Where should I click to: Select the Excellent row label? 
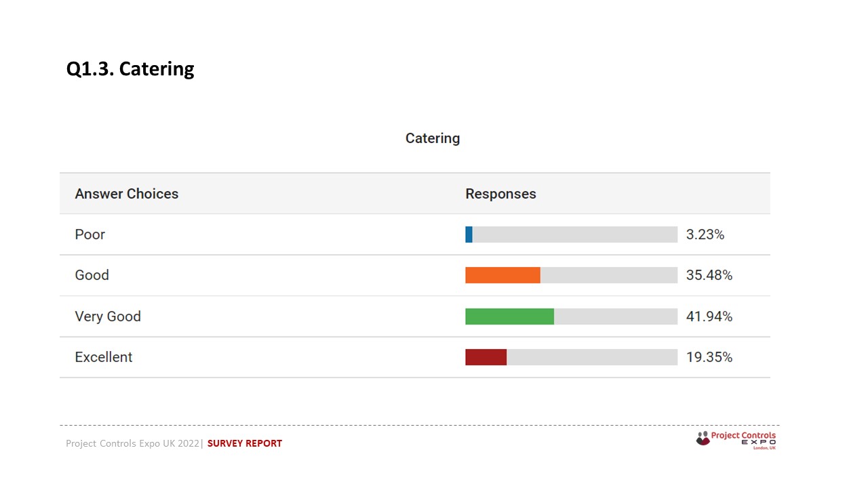pyautogui.click(x=104, y=357)
